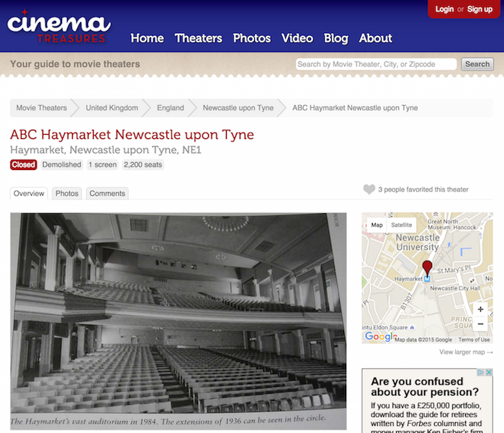Screen dimensions: 504x433
Task: Open the View larger map link
Action: (466, 352)
